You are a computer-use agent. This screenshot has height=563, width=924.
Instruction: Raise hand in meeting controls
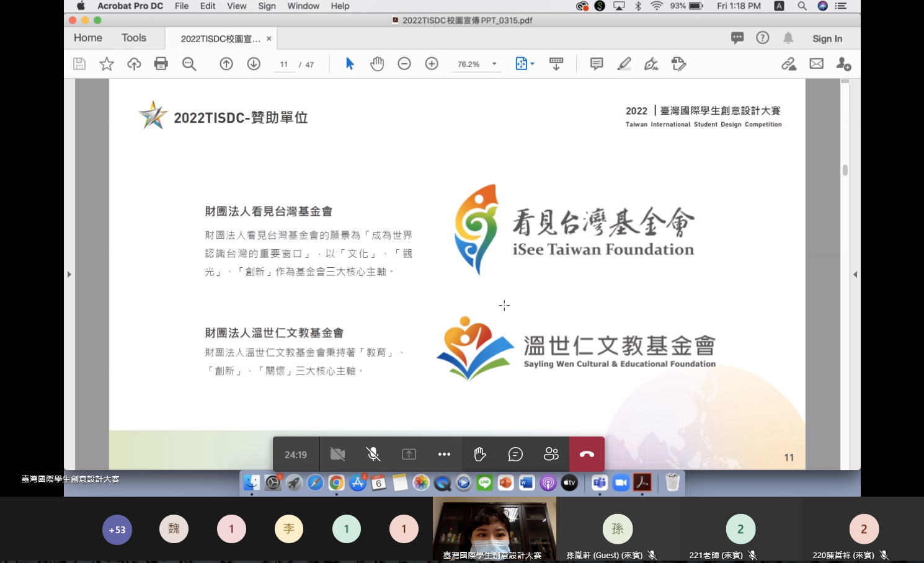[480, 454]
